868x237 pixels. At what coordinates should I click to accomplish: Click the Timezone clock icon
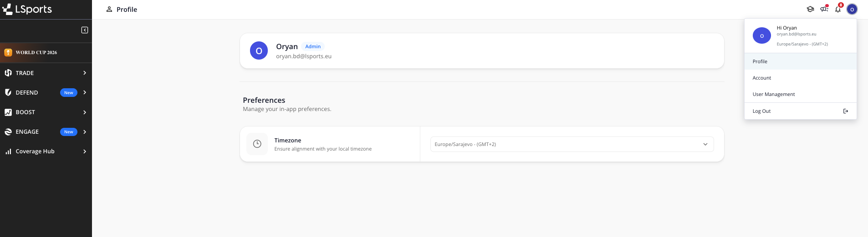[257, 144]
